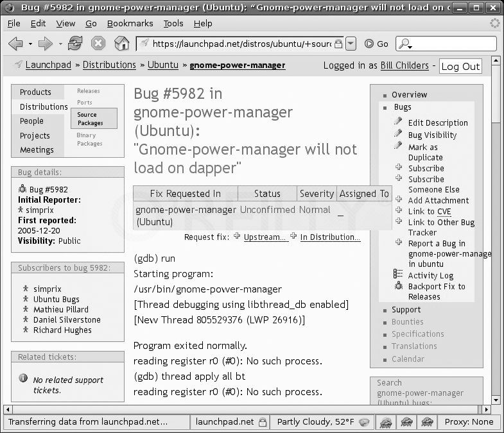Click pencil icon next to Edit Description
Screen dimensions: 504x433
pos(399,122)
